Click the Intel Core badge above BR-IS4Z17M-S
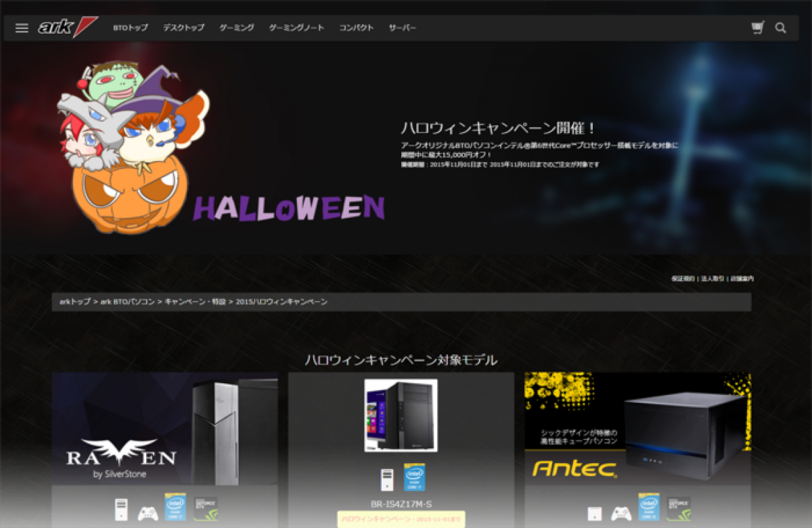 tap(415, 477)
